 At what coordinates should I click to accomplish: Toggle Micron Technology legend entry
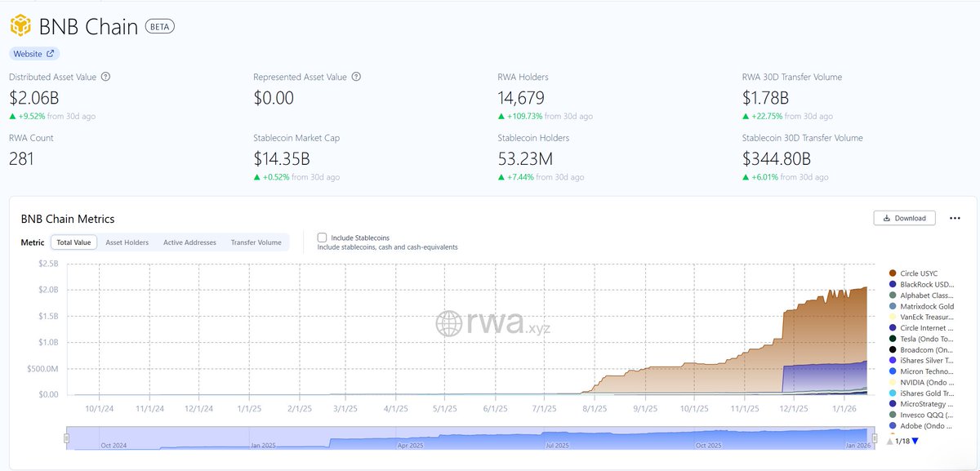click(x=920, y=371)
